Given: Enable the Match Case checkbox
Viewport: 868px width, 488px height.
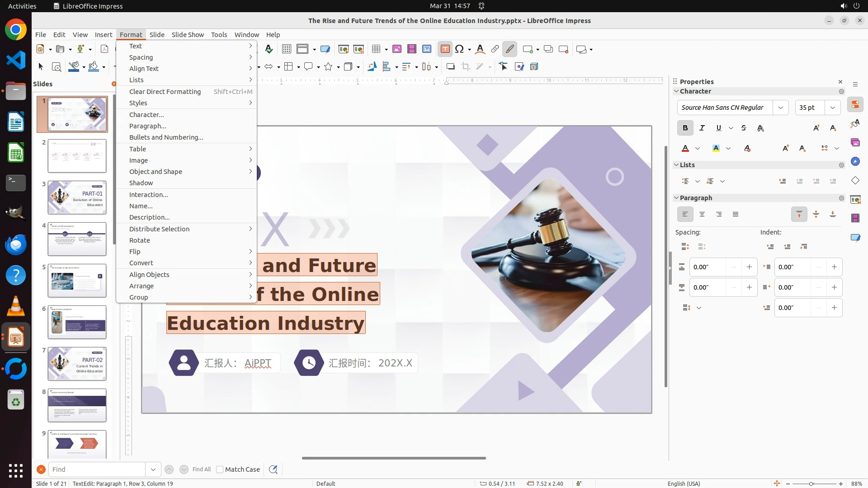Looking at the screenshot, I should 220,469.
